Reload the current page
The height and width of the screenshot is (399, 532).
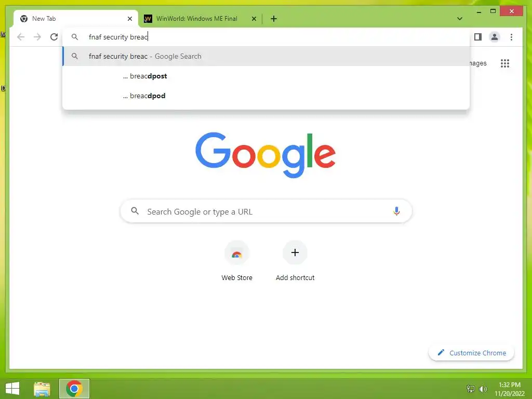click(54, 37)
